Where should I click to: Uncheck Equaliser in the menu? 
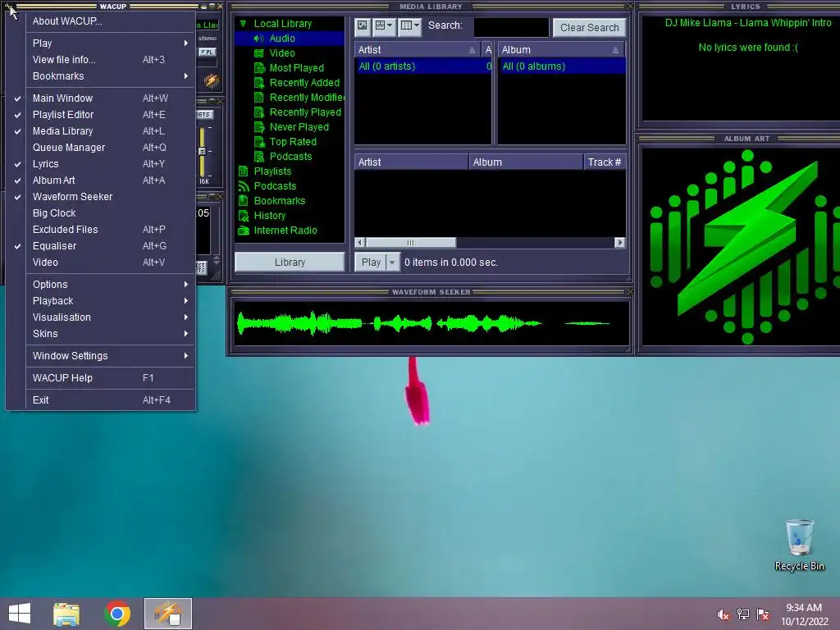[100, 246]
